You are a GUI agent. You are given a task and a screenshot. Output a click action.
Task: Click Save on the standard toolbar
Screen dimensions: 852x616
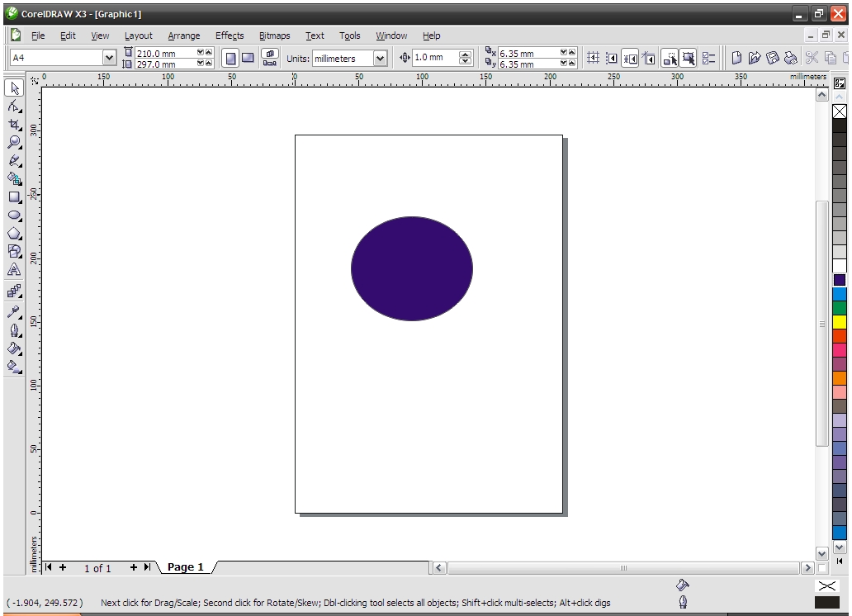click(773, 58)
